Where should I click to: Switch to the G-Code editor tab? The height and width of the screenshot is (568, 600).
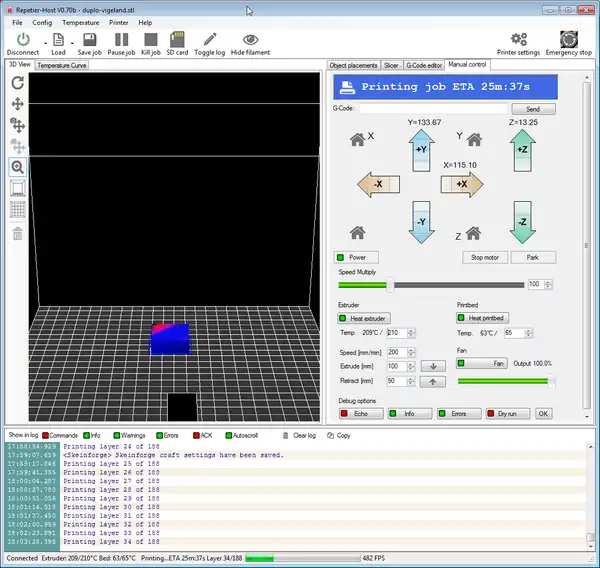(x=425, y=65)
